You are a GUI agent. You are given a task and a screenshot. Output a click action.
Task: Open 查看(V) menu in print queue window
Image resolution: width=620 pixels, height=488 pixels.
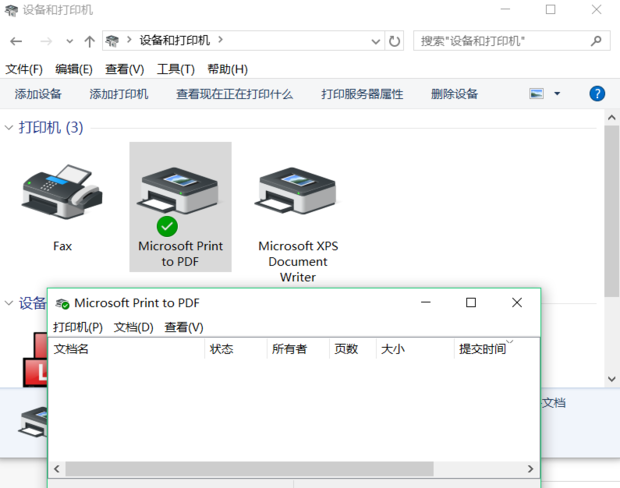[x=184, y=327]
